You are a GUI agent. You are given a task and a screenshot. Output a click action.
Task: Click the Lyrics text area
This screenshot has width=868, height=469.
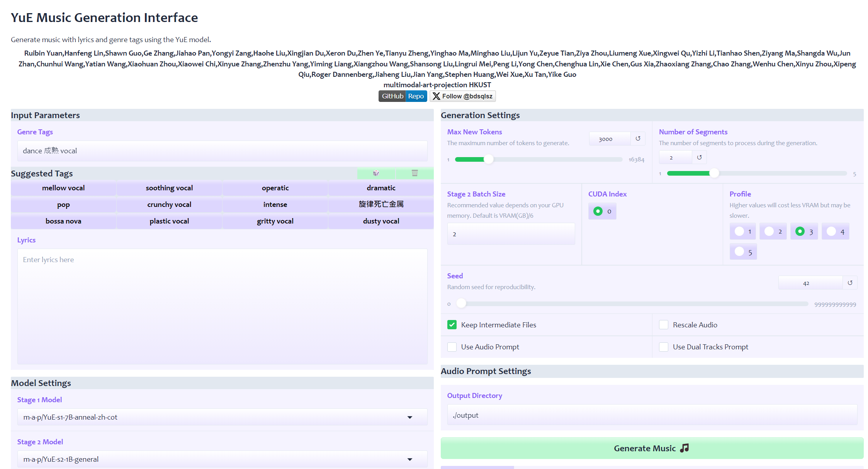pos(222,306)
